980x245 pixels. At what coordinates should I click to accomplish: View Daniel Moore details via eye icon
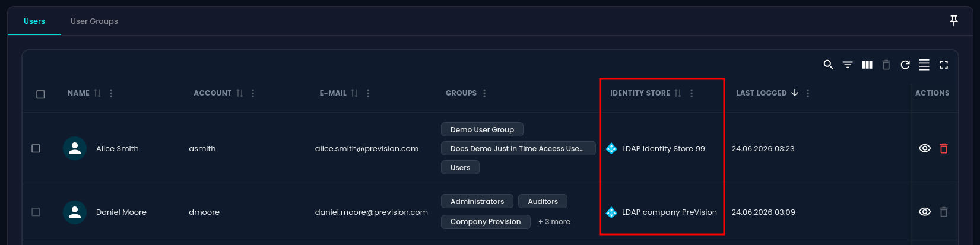tap(925, 212)
